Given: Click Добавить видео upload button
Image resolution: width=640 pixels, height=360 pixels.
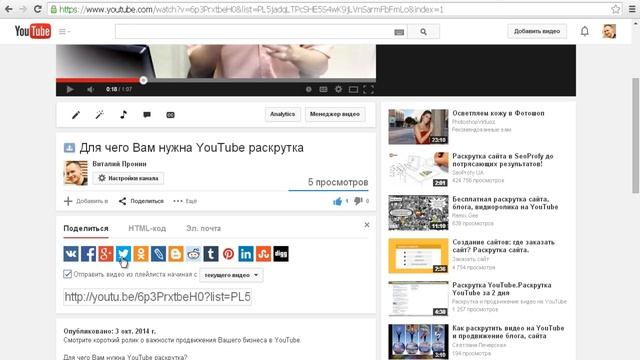Looking at the screenshot, I should (537, 31).
